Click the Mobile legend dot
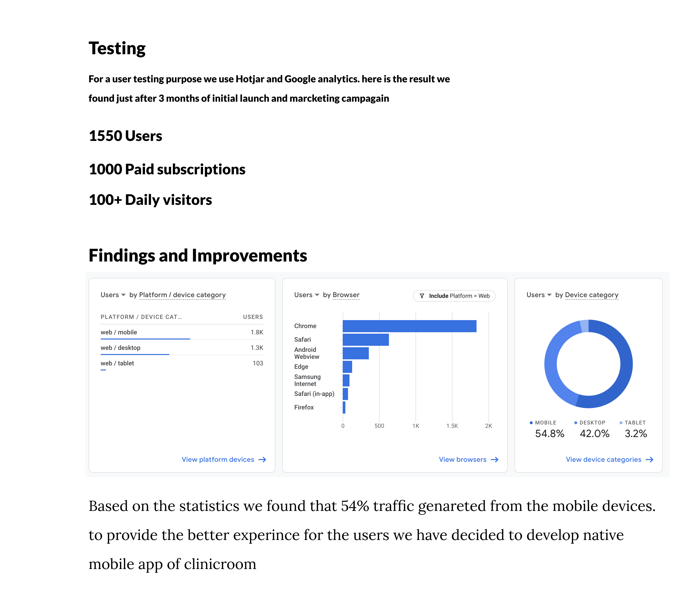This screenshot has width=697, height=616. click(x=531, y=423)
